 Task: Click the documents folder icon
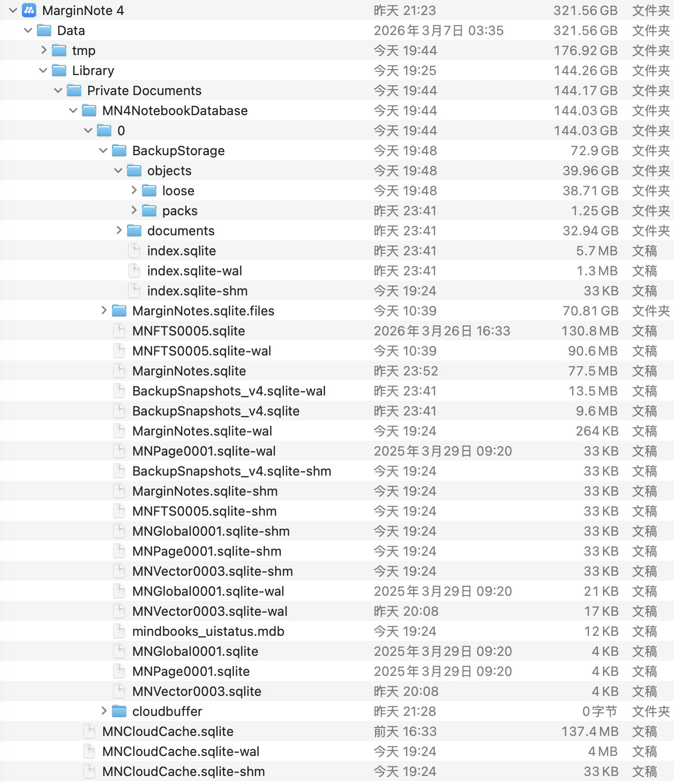[x=134, y=231]
